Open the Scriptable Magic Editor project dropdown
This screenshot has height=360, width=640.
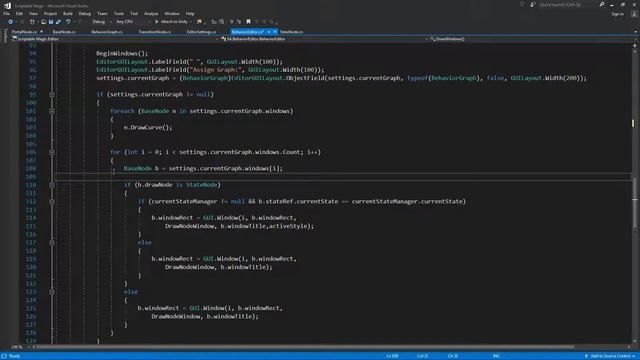[116, 39]
